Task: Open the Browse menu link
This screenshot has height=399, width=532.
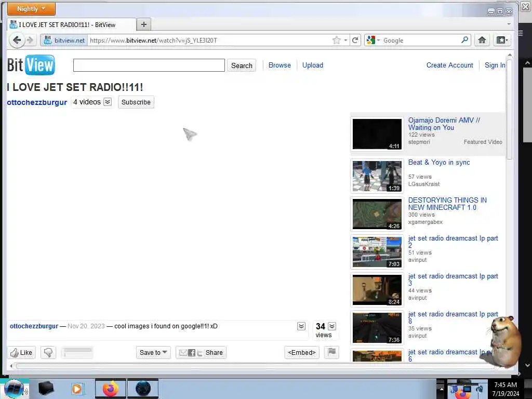Action: [280, 65]
